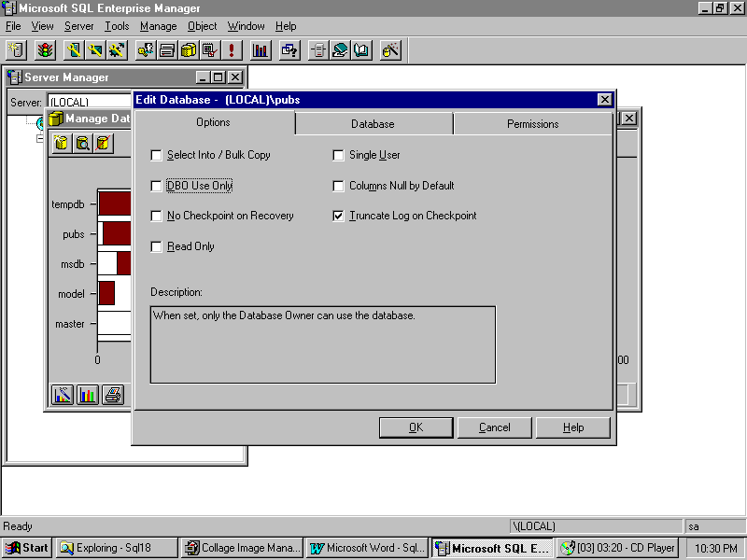This screenshot has width=747, height=560.
Task: Toggle the Single User checkbox
Action: 339,156
